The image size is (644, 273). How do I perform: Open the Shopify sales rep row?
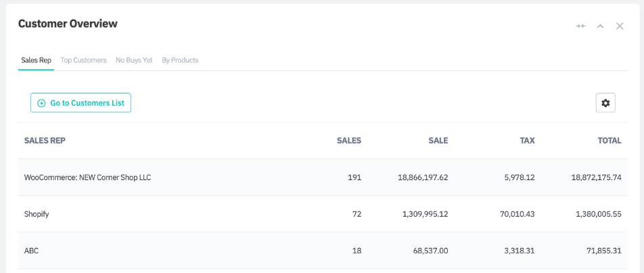coord(37,214)
